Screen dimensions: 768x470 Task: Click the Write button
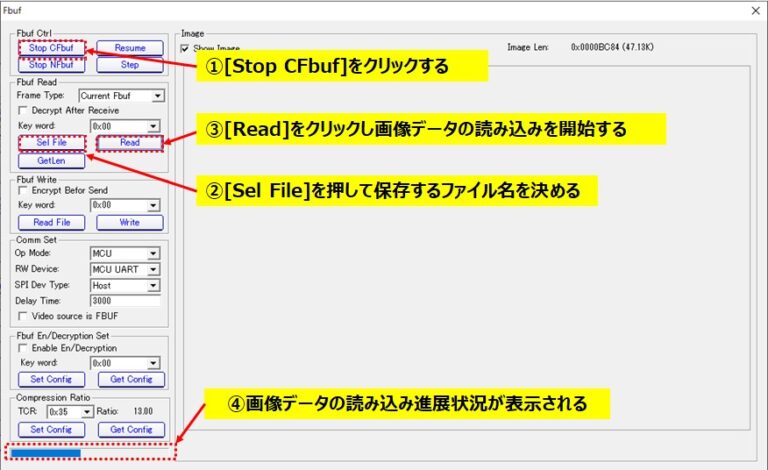click(x=130, y=222)
